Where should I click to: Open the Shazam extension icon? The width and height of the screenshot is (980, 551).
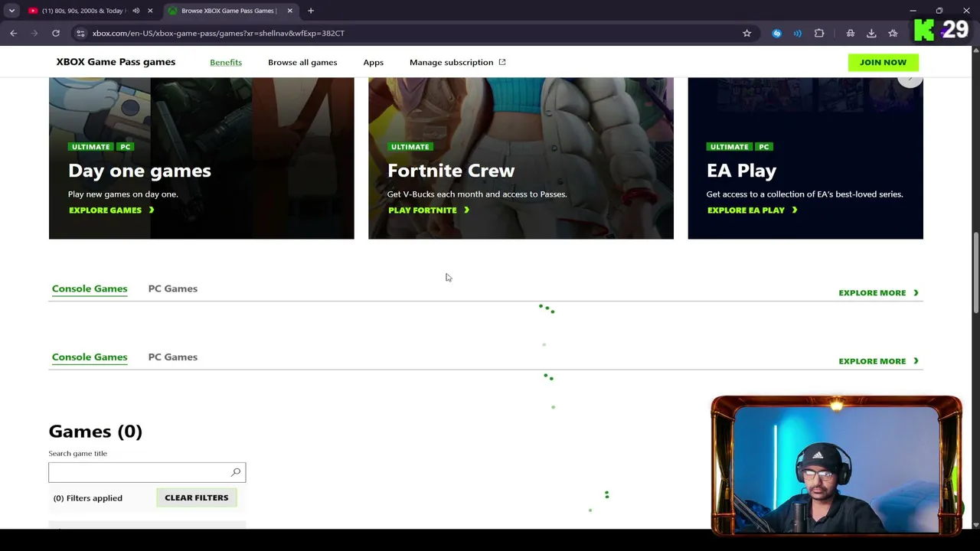776,33
